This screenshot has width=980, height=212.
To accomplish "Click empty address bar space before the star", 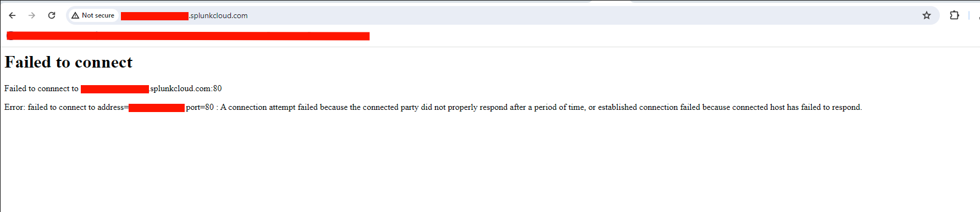I will (x=583, y=15).
